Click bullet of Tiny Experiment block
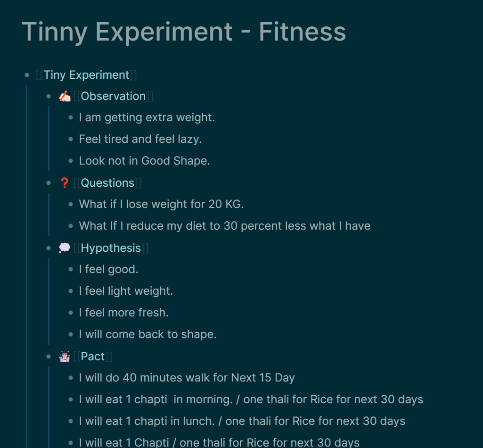This screenshot has height=448, width=483. tap(27, 75)
